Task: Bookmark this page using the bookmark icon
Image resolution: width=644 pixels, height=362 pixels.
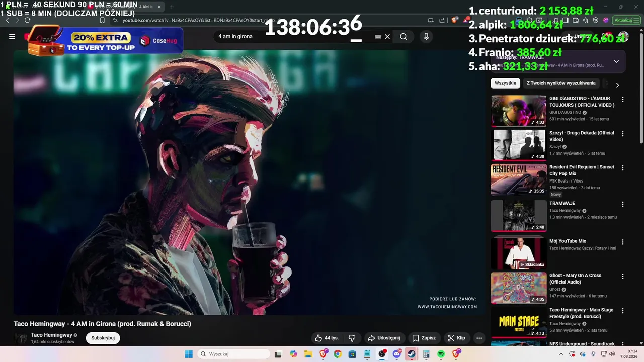Action: [102, 20]
